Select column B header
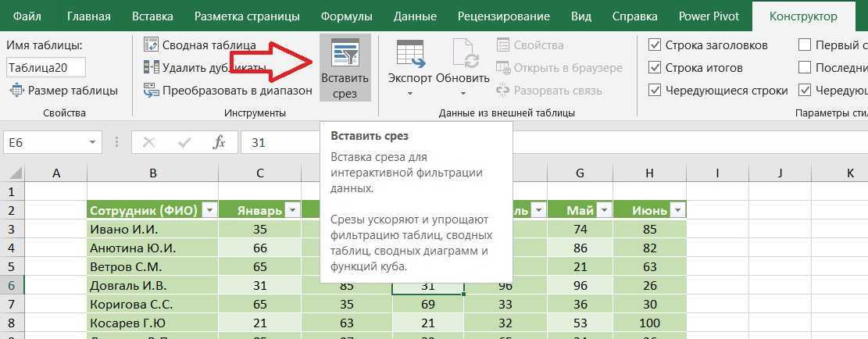This screenshot has height=339, width=868. tap(153, 173)
